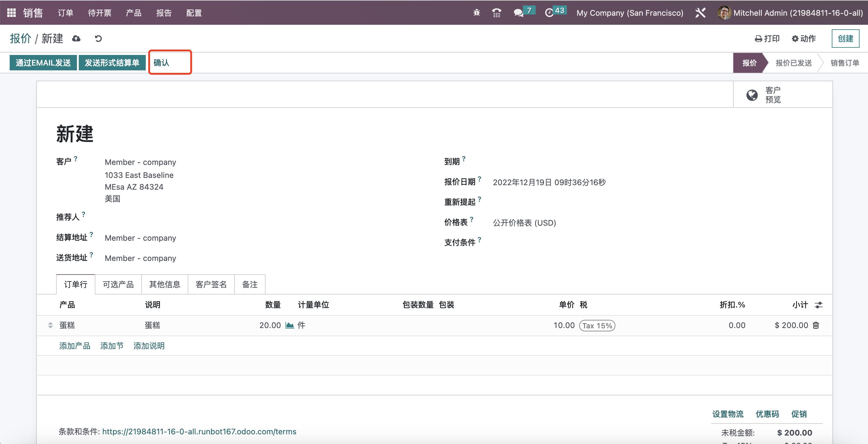Switch to the 其他信息 tab
The image size is (868, 444).
pyautogui.click(x=165, y=285)
